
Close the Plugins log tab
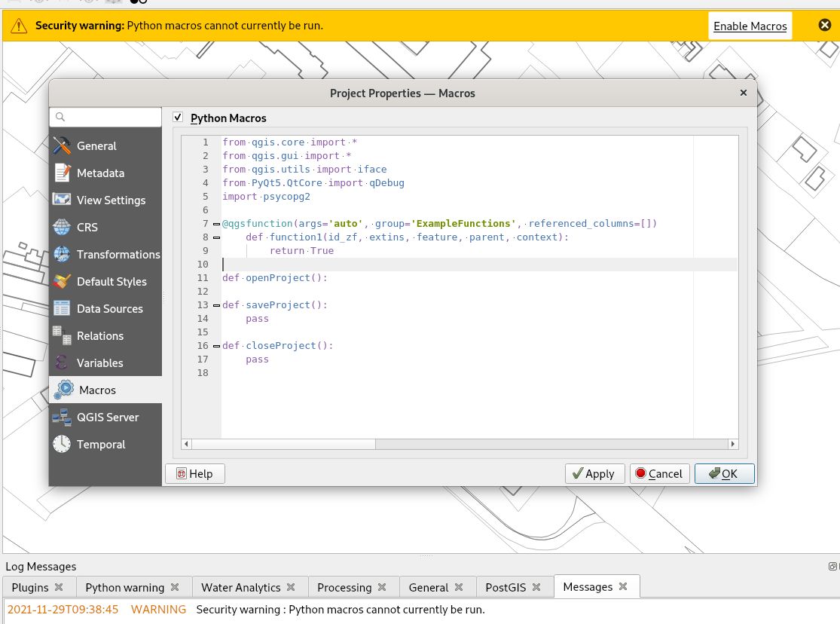click(x=59, y=587)
